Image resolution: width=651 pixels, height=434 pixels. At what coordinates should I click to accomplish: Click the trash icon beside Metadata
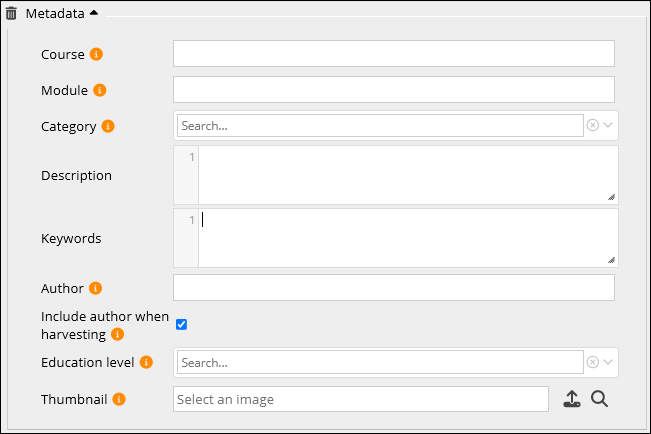[x=12, y=13]
